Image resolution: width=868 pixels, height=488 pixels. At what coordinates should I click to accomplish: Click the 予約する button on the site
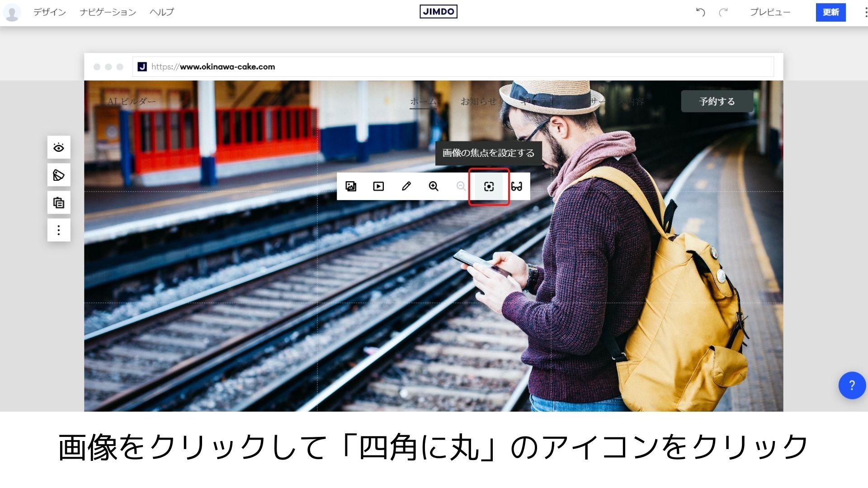pos(717,101)
